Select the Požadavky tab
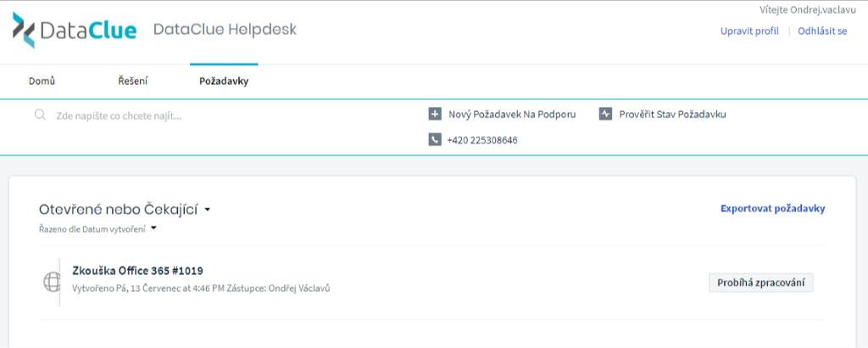The height and width of the screenshot is (348, 868). click(x=224, y=81)
